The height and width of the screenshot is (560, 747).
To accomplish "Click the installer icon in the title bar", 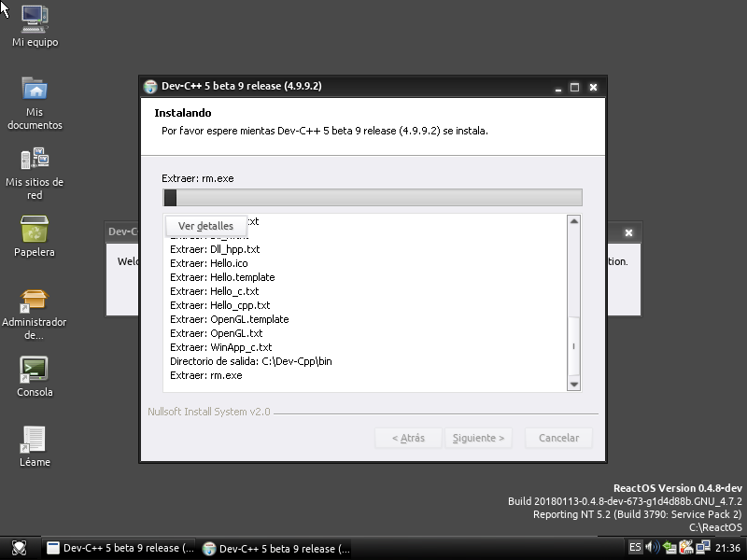I will point(150,87).
